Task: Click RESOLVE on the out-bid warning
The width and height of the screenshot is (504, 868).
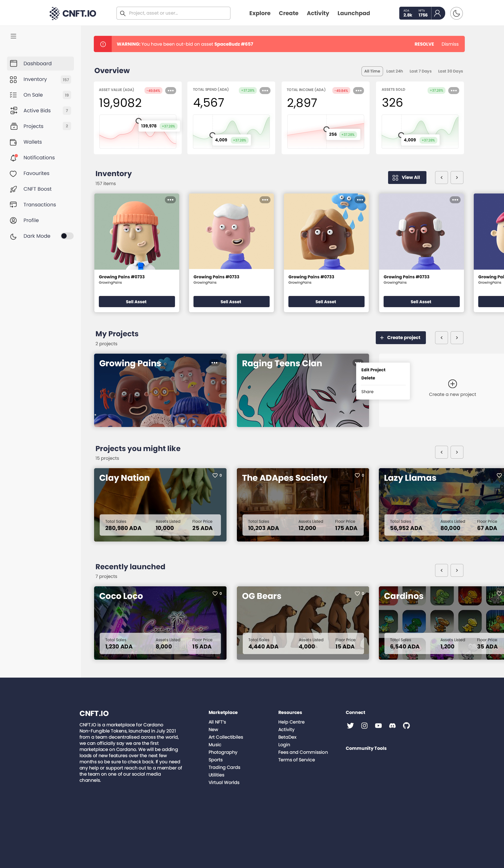Action: point(424,44)
